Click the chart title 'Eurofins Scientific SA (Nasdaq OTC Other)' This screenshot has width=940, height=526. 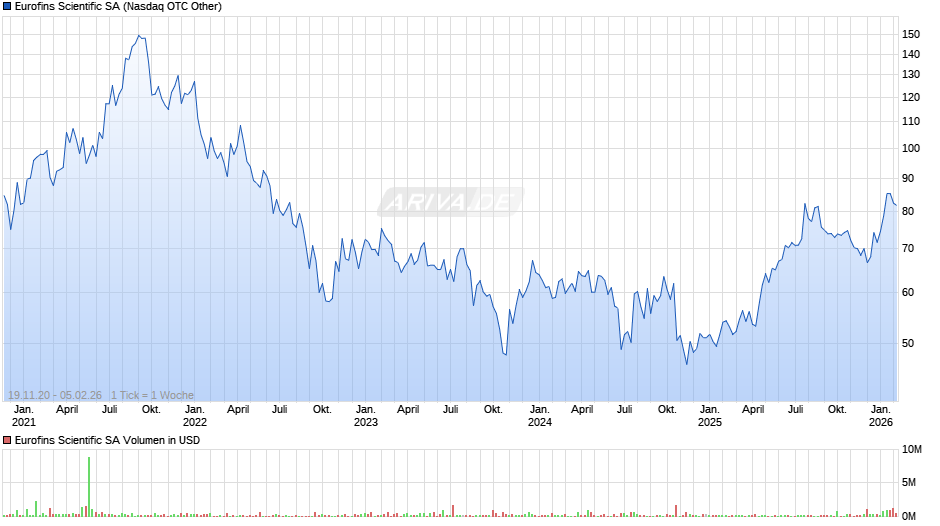click(x=118, y=7)
